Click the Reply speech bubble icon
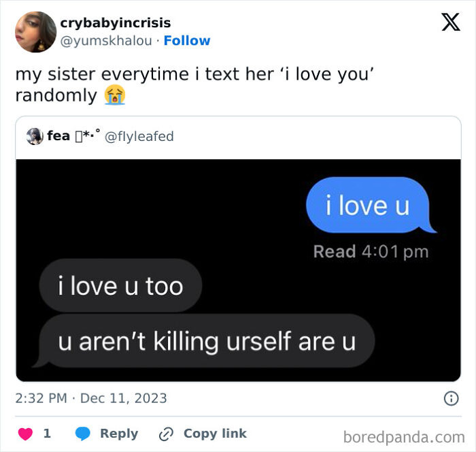The image size is (476, 452). pyautogui.click(x=82, y=434)
